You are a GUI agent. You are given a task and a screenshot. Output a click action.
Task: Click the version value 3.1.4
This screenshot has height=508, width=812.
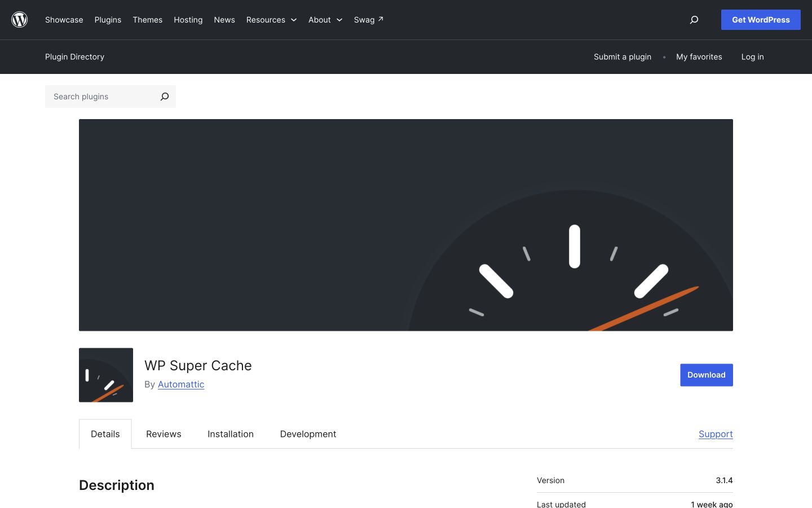coord(724,480)
